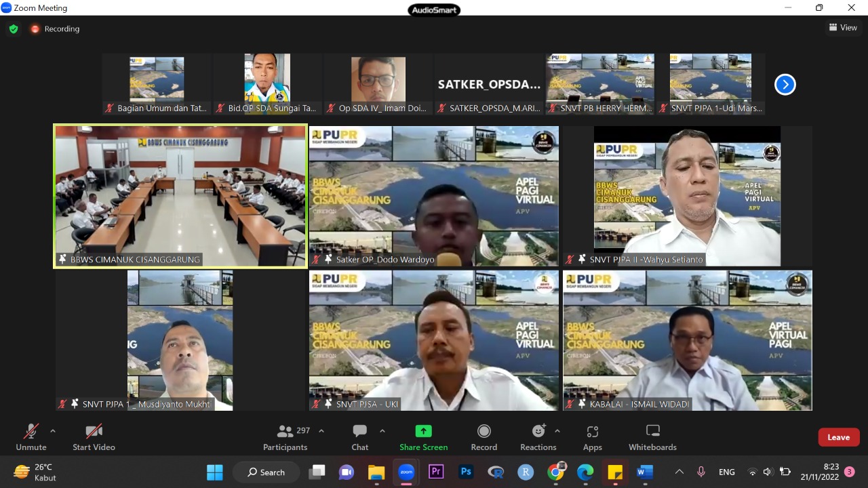The image size is (868, 488).
Task: Select the Musdiyanto Mukhti video tile
Action: 180,340
